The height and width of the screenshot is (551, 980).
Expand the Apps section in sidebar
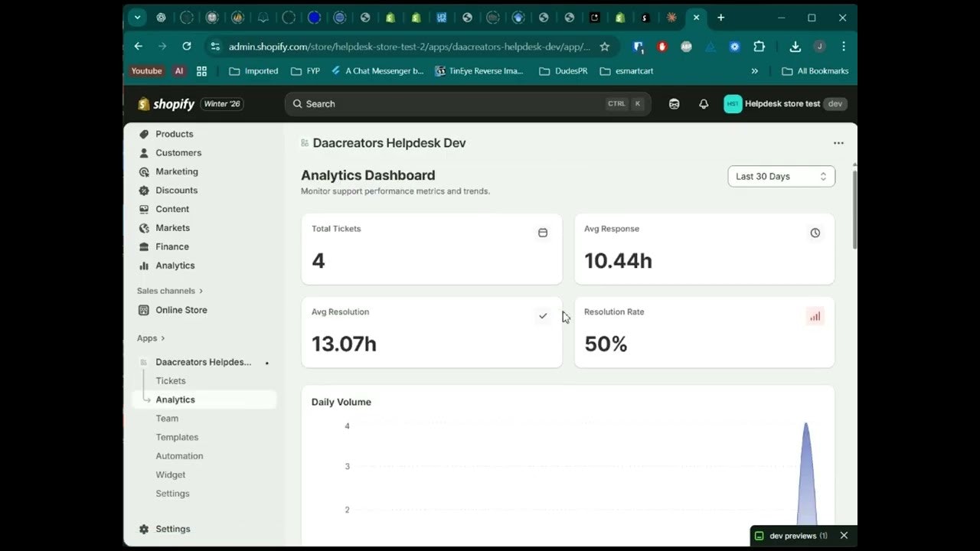pyautogui.click(x=151, y=338)
